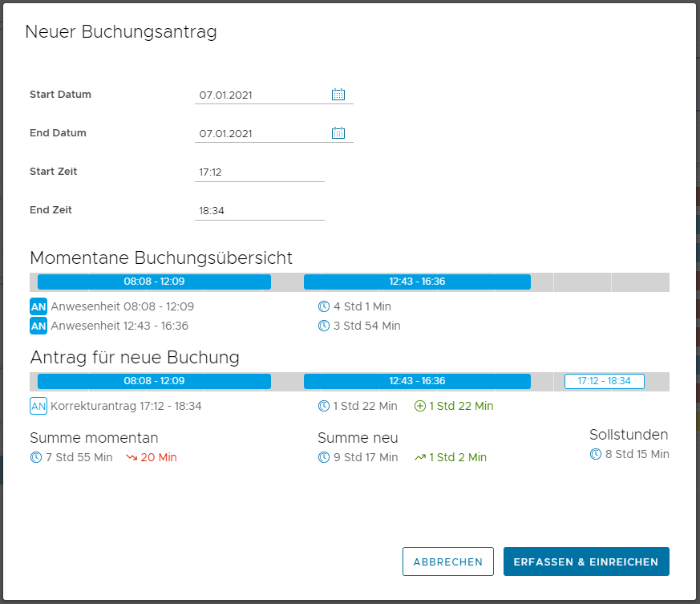Click clock icon next to 3 Std 54 Min
Viewport: 700px width, 604px height.
pyautogui.click(x=324, y=326)
